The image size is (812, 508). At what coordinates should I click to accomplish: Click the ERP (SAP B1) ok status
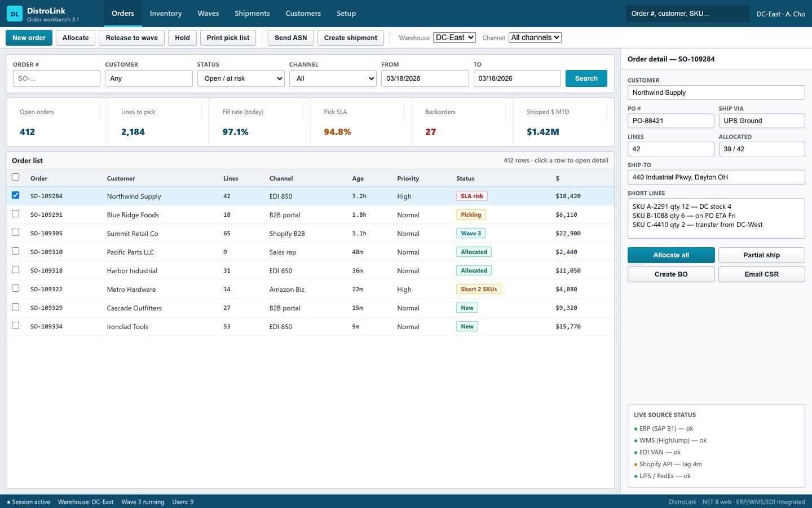pos(664,428)
